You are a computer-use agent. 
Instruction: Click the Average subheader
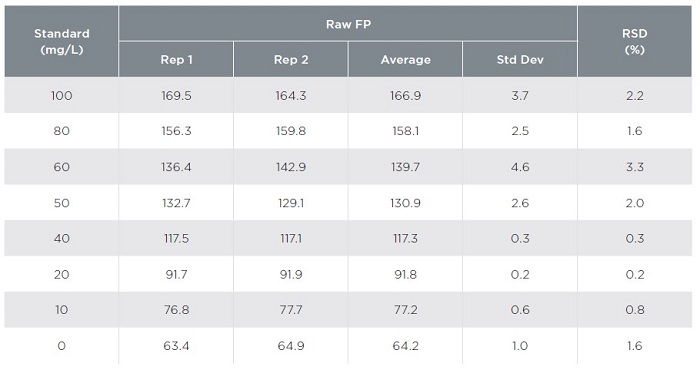[x=405, y=59]
